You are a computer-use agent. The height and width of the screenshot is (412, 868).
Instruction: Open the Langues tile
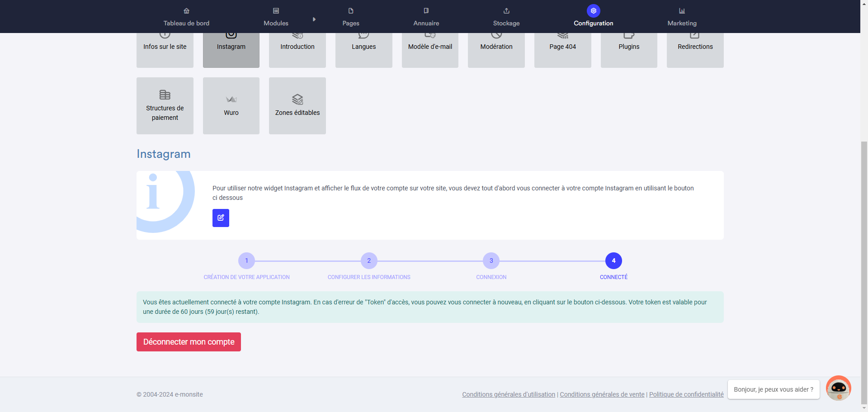pos(364,50)
